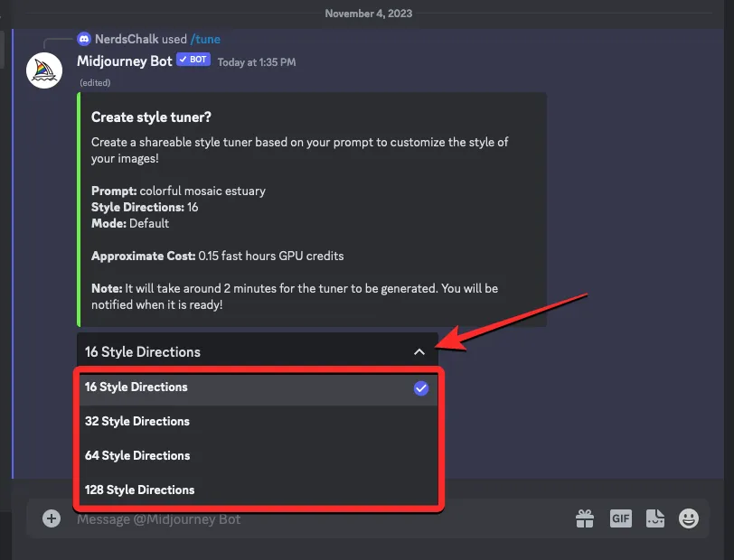Open the emoji picker smiley

click(x=689, y=518)
